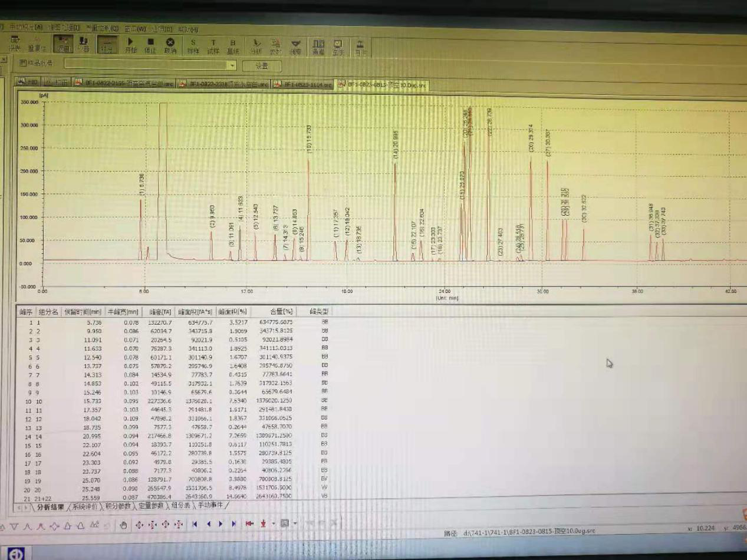This screenshot has width=747, height=560.
Task: Click the red horizontal marker icon
Action: point(250,524)
